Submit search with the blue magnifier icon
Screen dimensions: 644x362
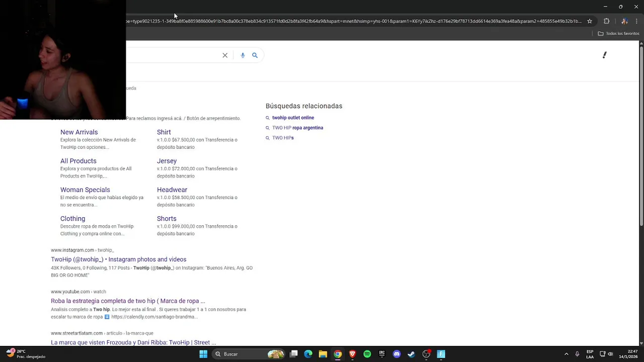(x=255, y=55)
